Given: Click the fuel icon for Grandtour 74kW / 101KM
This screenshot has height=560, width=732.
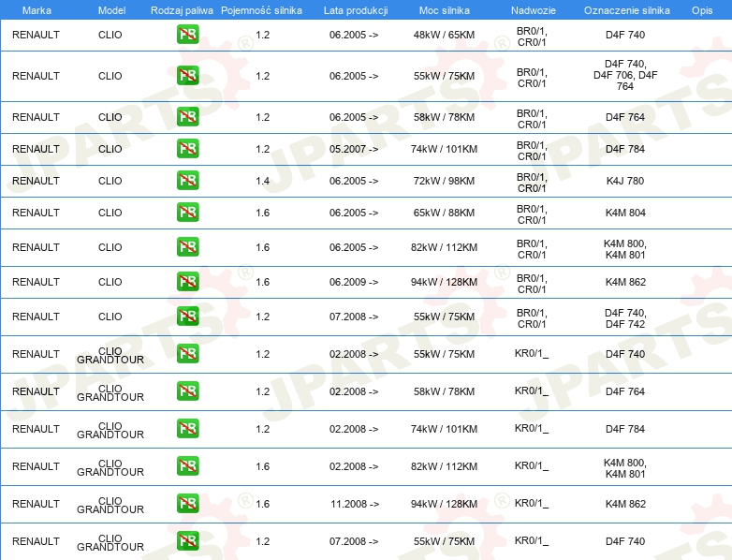Looking at the screenshot, I should [x=187, y=429].
